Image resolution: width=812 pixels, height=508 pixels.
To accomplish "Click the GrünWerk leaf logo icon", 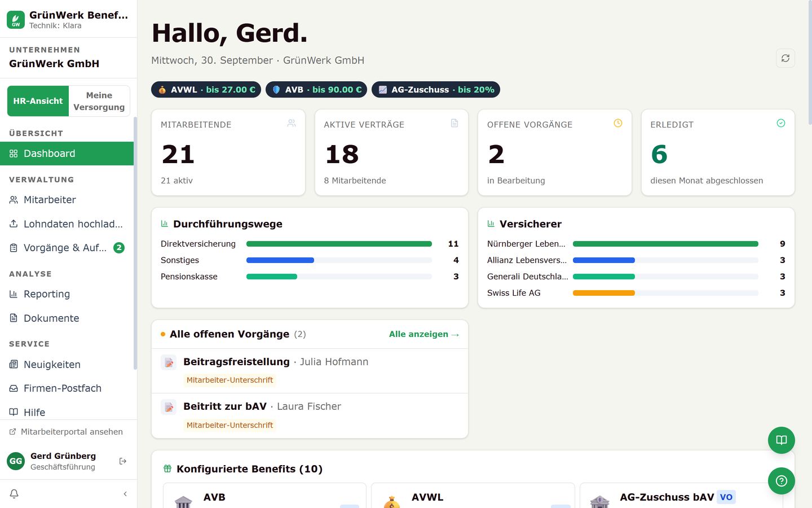I will 16,20.
